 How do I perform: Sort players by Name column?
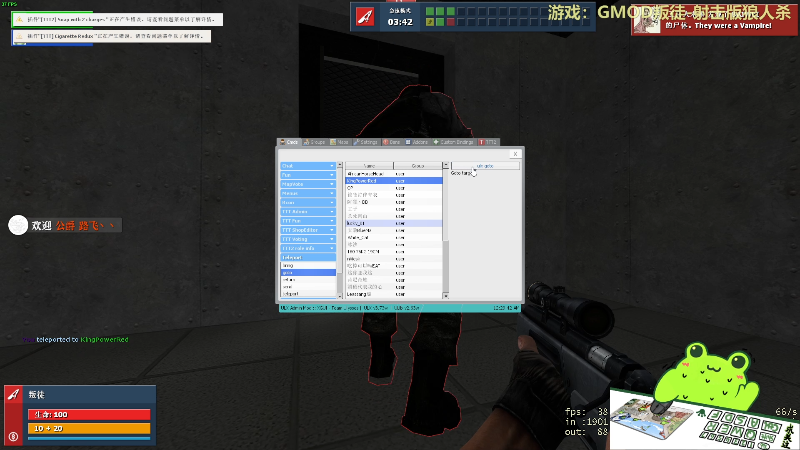[x=369, y=166]
